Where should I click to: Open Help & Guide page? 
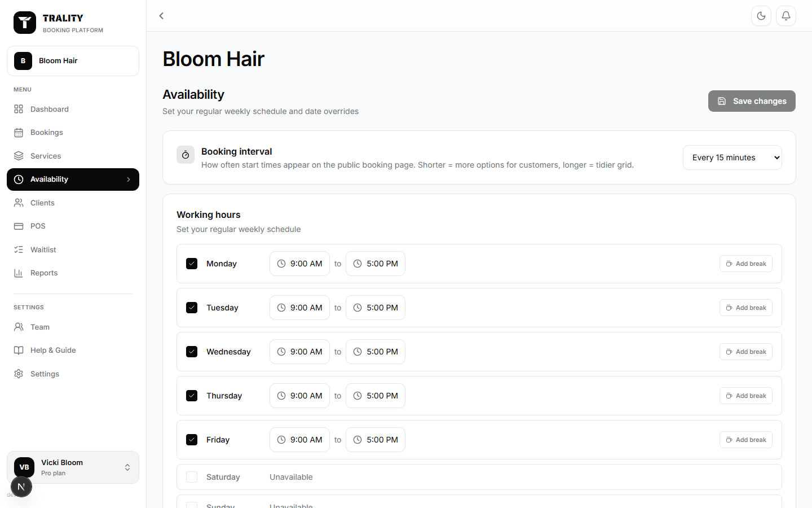click(x=73, y=351)
